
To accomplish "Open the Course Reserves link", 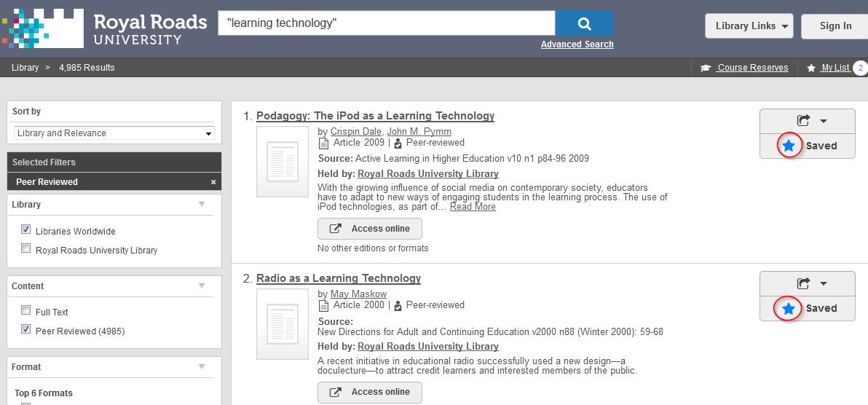I will coord(753,68).
